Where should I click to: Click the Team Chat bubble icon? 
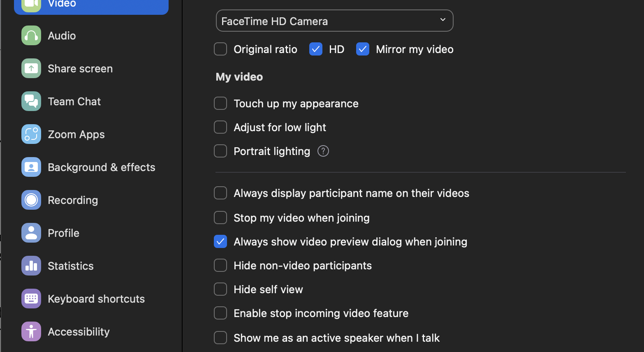tap(31, 101)
